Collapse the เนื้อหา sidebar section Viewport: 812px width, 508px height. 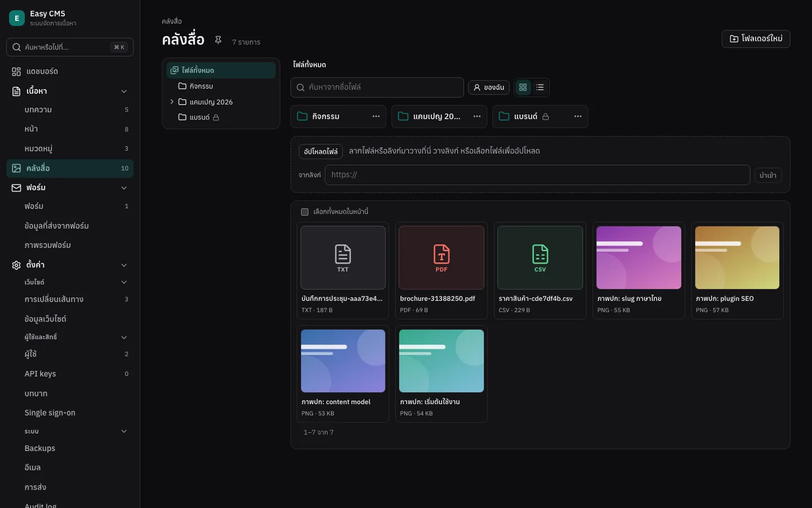124,91
